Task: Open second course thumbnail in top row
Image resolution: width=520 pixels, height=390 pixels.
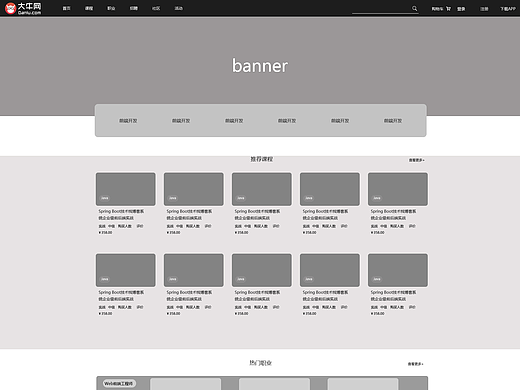Action: click(x=194, y=189)
